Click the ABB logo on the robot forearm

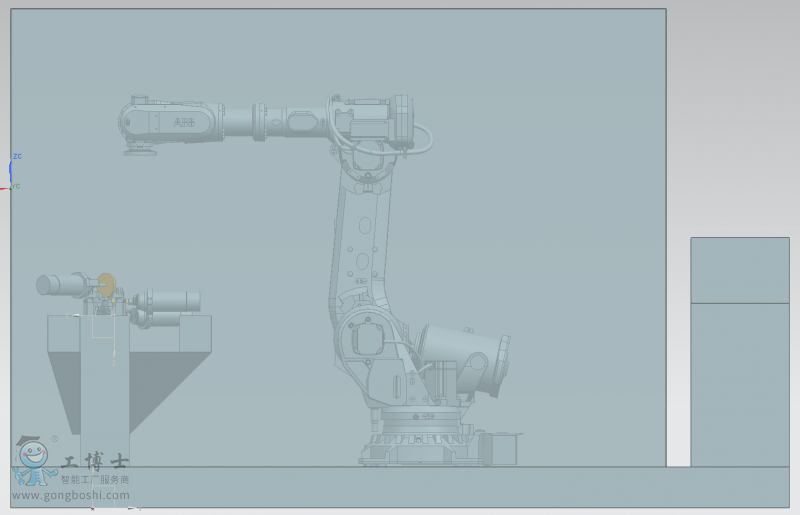[x=185, y=122]
